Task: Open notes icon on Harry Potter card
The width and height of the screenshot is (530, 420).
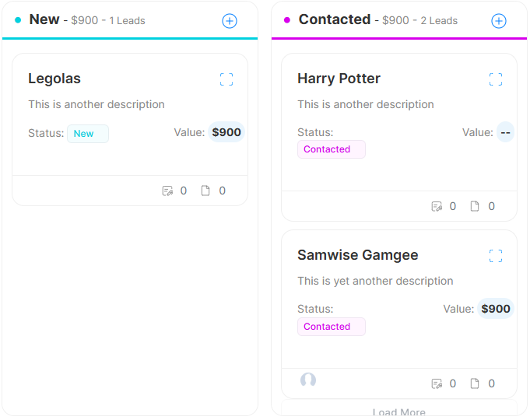Action: [x=437, y=206]
